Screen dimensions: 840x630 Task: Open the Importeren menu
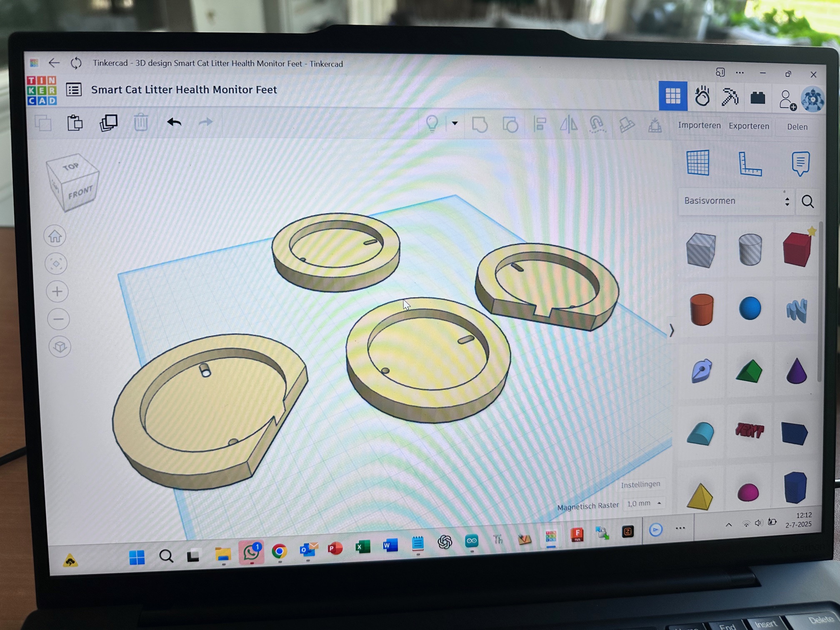coord(699,125)
